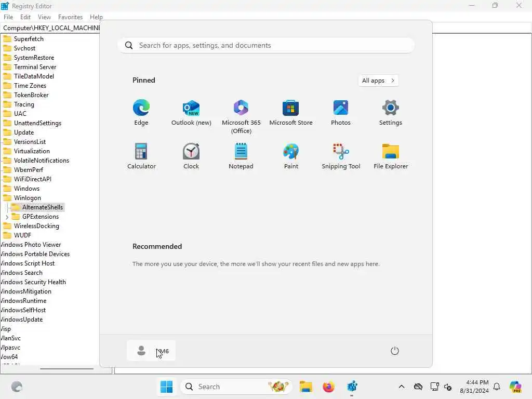Select the Windows Photo Viewer key

(31, 245)
